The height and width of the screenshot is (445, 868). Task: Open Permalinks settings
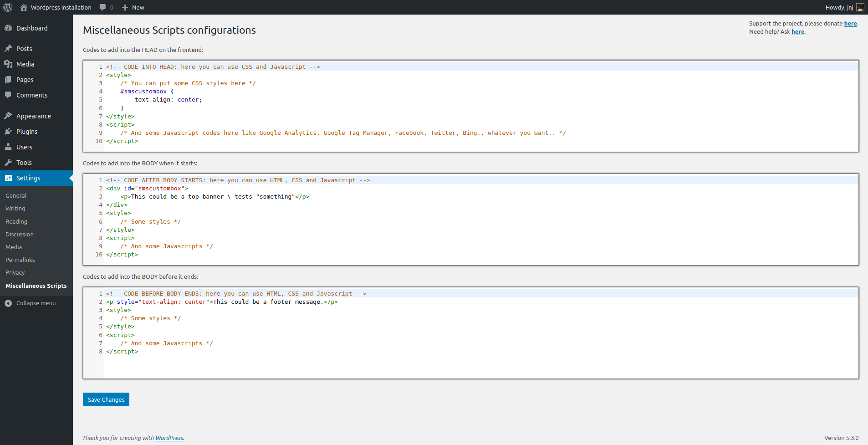[x=20, y=260]
